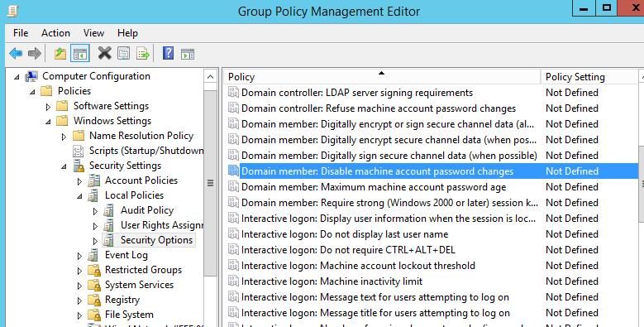Open the View menu
The height and width of the screenshot is (327, 644).
click(x=93, y=33)
